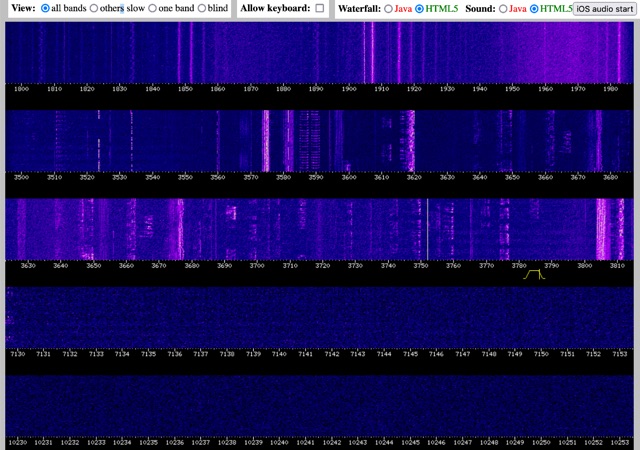640x450 pixels.
Task: Click the white vertical line in third waterfall
Action: (x=427, y=228)
